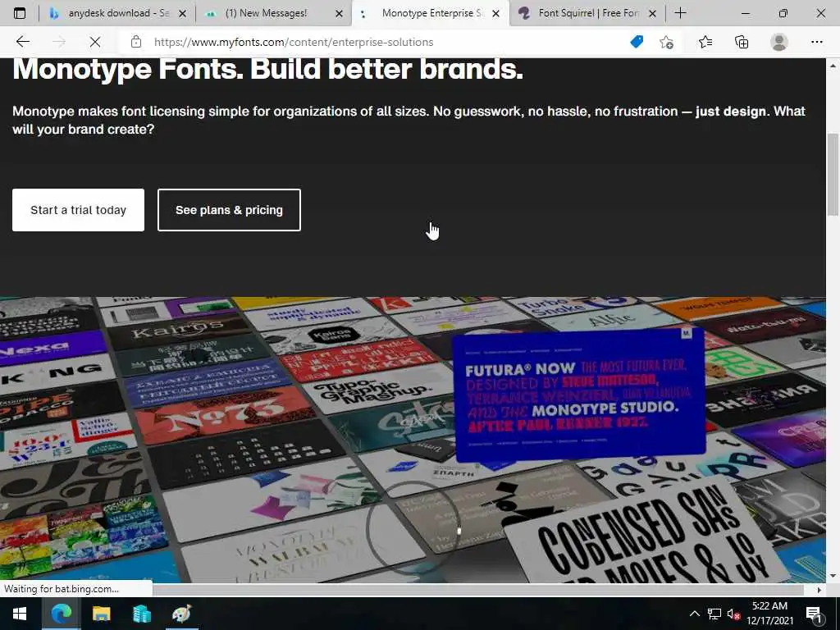Click the scroll up arrow
The image size is (840, 630).
(833, 66)
